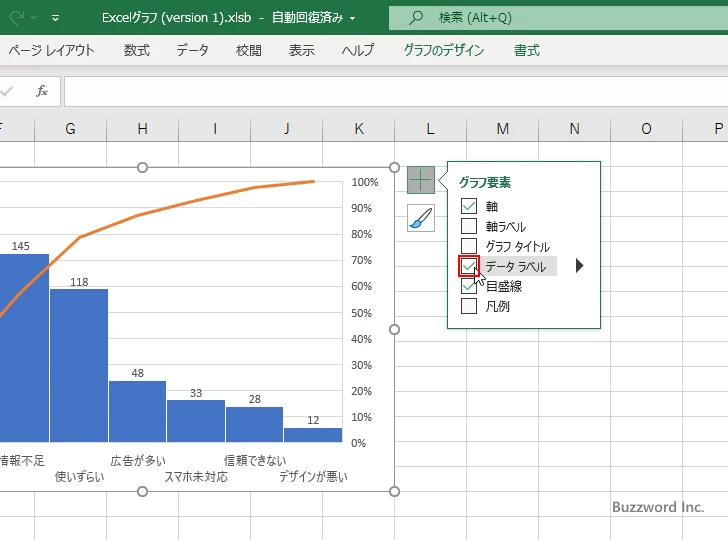Screen dimensions: 728x540
Task: Open Customize Quick Access Toolbar dropdown
Action: [x=55, y=18]
